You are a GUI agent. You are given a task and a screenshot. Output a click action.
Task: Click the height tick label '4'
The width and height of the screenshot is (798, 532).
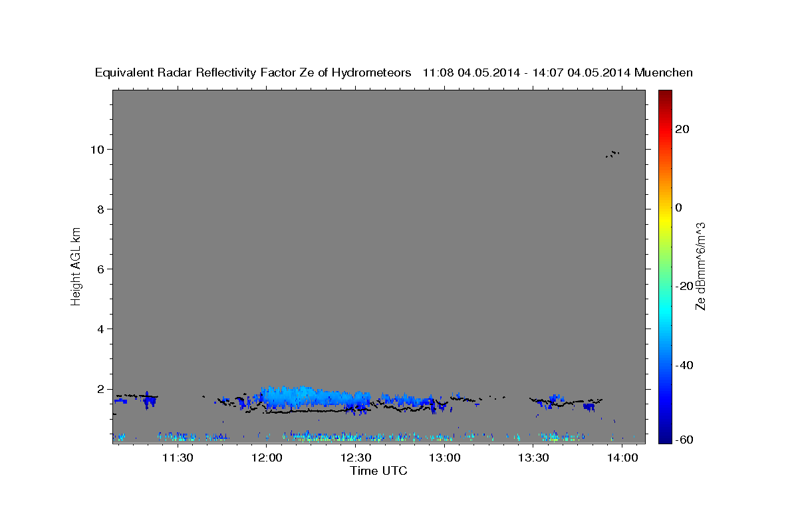pos(102,329)
